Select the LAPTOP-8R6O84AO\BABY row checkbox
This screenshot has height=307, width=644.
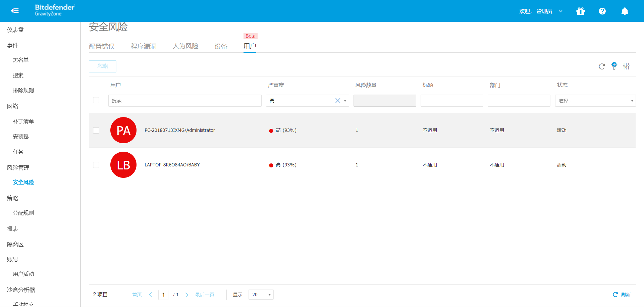[96, 165]
